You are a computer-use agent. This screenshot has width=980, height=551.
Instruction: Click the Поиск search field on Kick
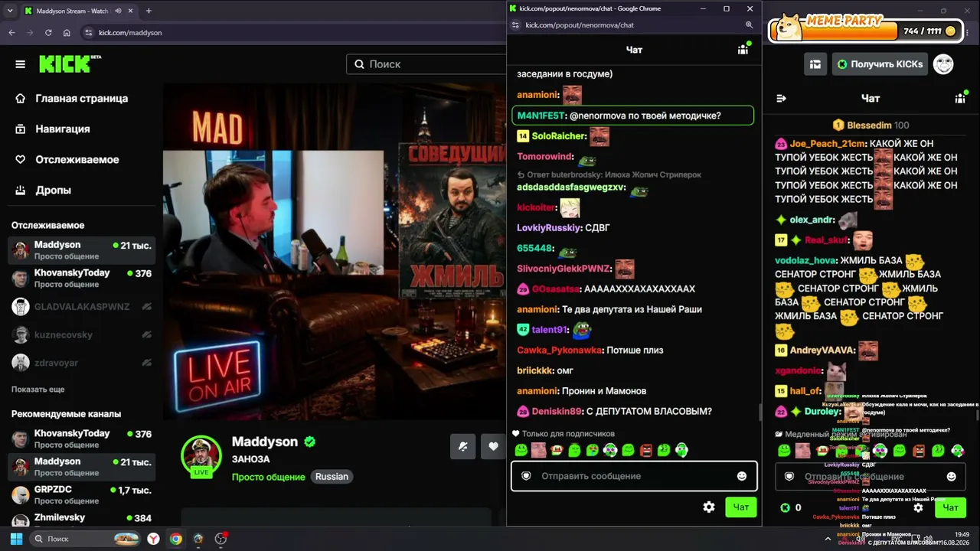[425, 64]
